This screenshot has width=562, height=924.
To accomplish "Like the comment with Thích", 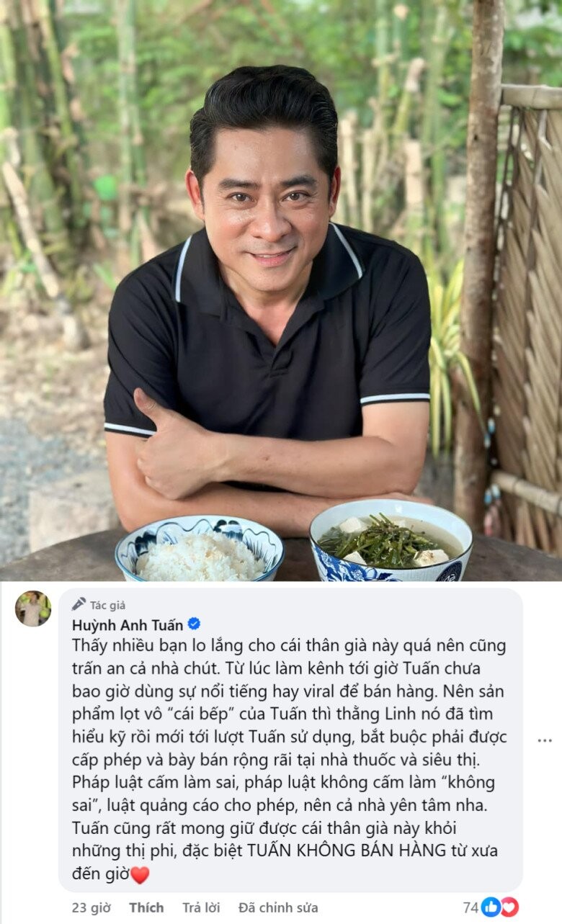I will pos(146,907).
